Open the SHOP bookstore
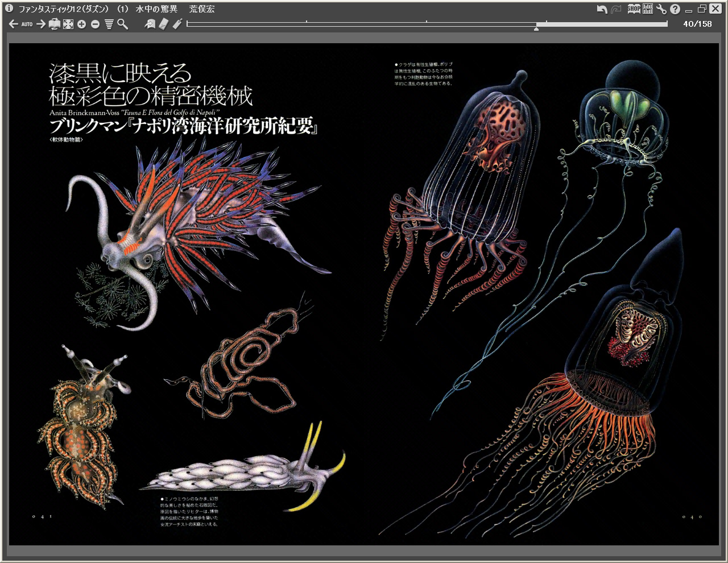 [x=634, y=9]
